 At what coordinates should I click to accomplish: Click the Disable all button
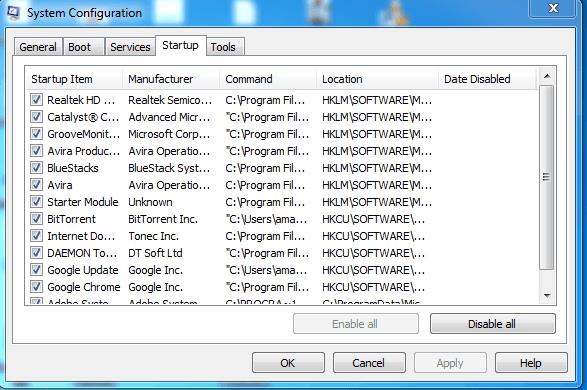(x=492, y=324)
